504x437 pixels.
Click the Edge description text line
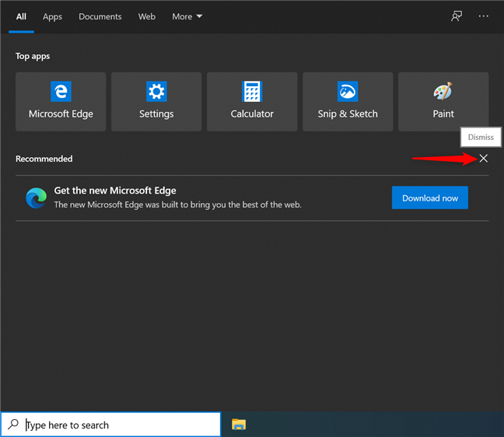(178, 205)
